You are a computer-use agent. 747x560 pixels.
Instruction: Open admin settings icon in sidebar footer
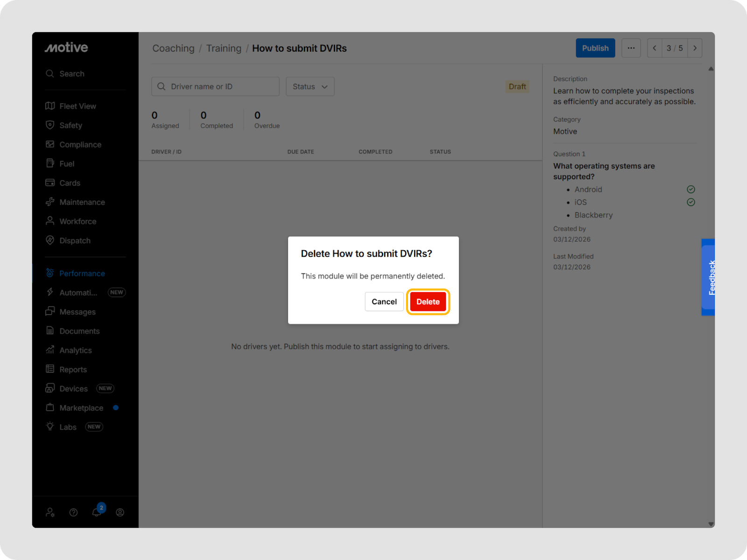click(x=50, y=512)
